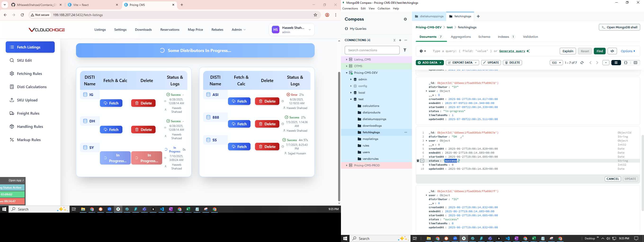Image resolution: width=644 pixels, height=242 pixels.
Task: Open Excel from the right taskbar
Action: point(534,238)
